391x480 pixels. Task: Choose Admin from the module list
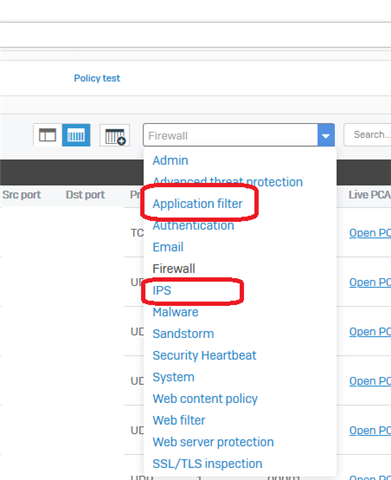click(x=170, y=160)
